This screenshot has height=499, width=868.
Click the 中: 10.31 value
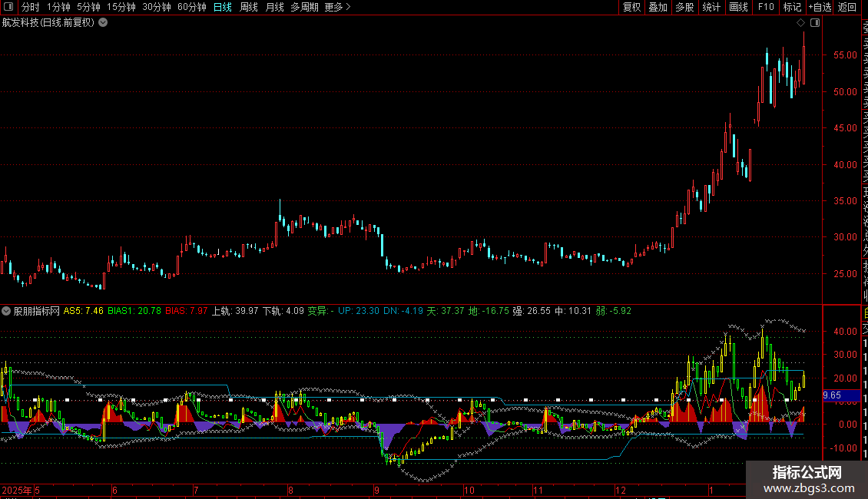point(573,311)
